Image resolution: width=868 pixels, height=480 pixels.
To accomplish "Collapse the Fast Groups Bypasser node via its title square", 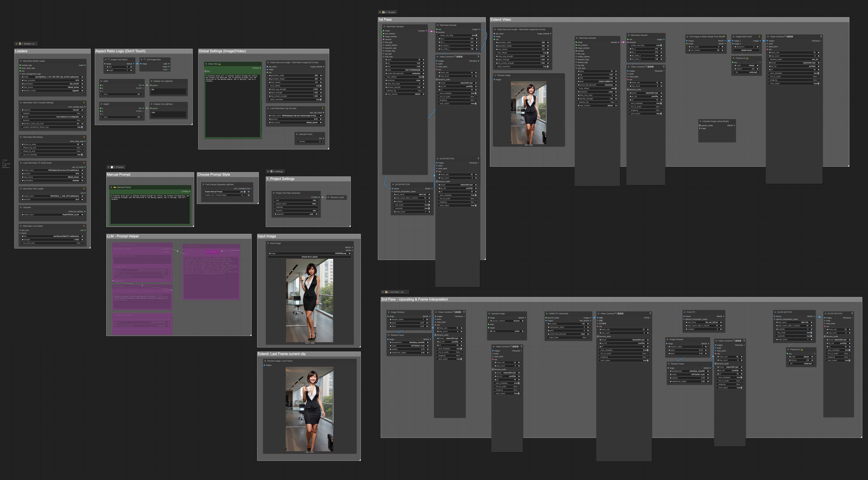I will tap(203, 185).
